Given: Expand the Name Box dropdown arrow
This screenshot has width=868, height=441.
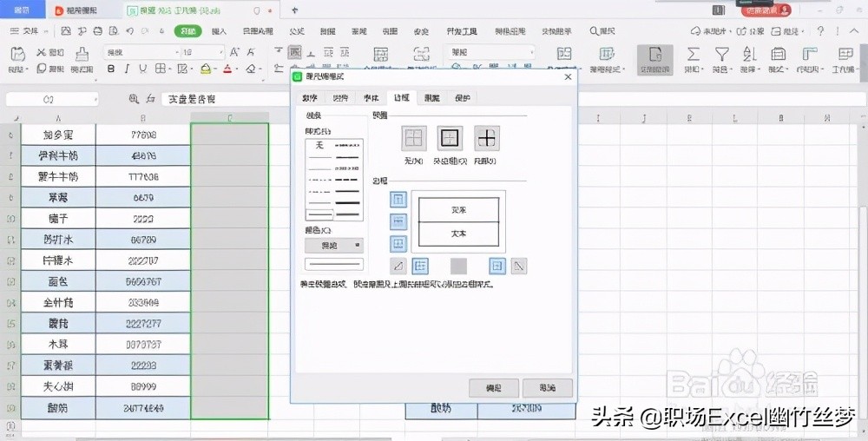Looking at the screenshot, I should coord(95,99).
